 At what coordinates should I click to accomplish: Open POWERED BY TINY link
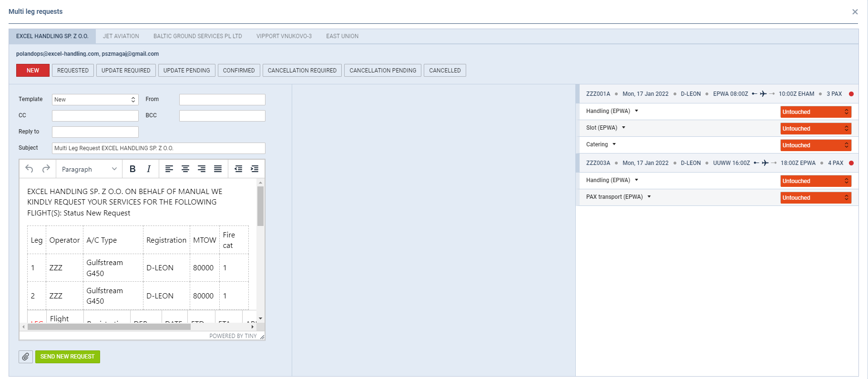coord(233,336)
